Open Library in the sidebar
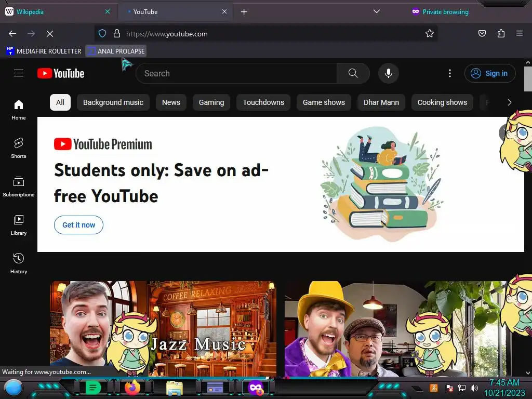532x399 pixels. click(19, 225)
